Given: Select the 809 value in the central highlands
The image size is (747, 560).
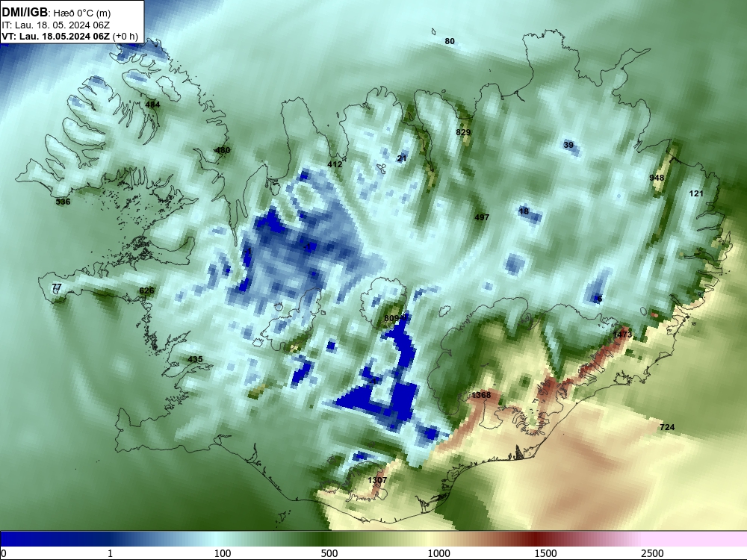Looking at the screenshot, I should click(391, 319).
